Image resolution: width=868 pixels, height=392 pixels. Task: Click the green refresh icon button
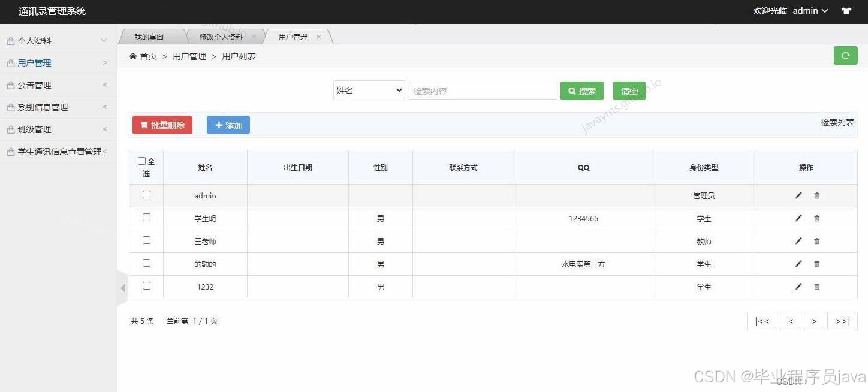tap(845, 56)
